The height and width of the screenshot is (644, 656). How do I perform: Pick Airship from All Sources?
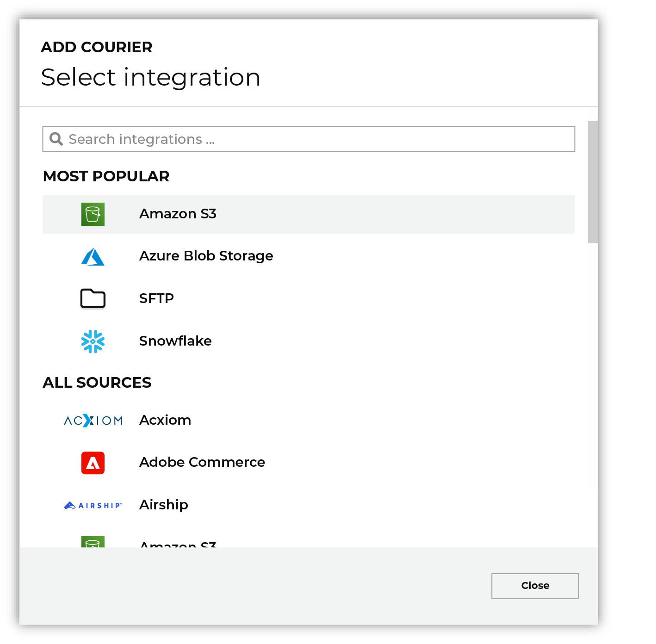coord(309,505)
